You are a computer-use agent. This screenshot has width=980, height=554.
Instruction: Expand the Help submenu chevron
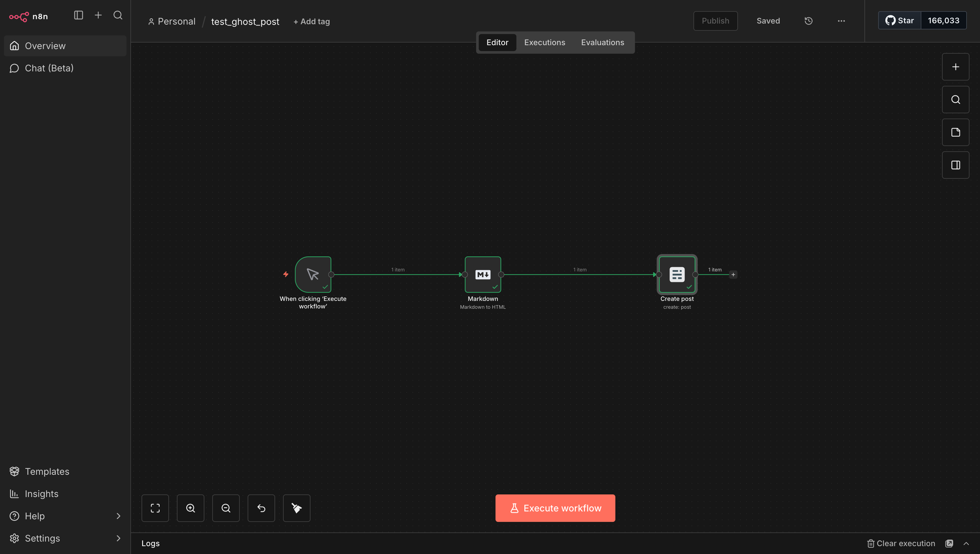(x=118, y=516)
